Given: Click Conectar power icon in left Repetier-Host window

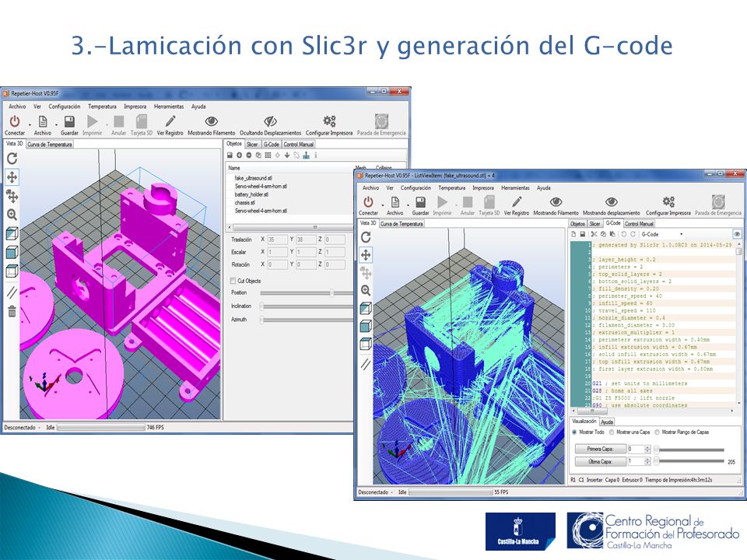Looking at the screenshot, I should pyautogui.click(x=15, y=121).
